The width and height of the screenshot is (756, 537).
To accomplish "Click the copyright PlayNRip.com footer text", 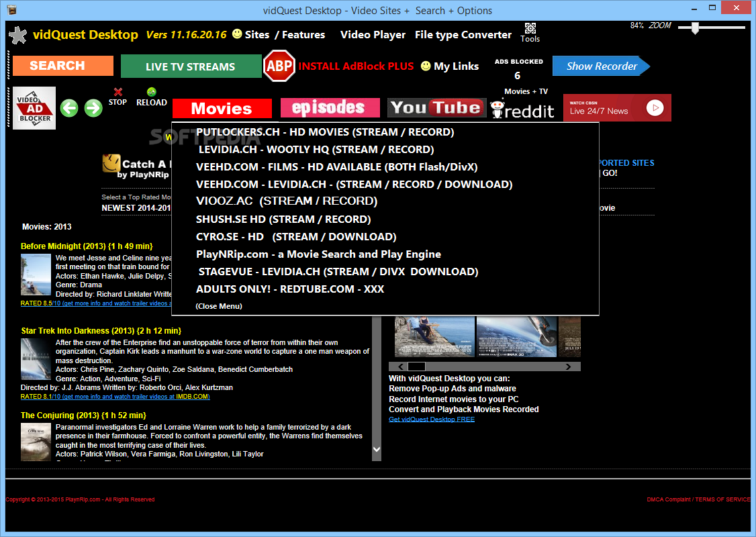I will coord(80,499).
